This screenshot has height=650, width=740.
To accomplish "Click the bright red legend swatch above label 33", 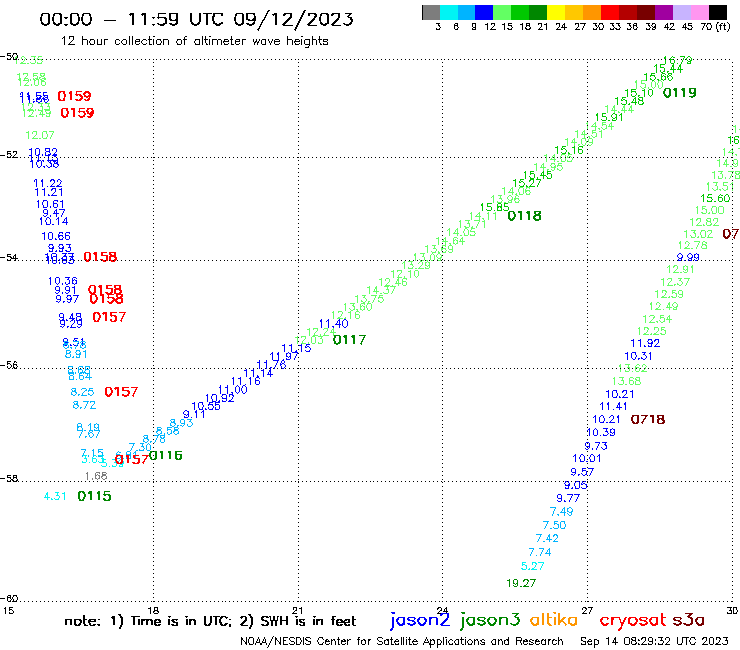I will (610, 12).
